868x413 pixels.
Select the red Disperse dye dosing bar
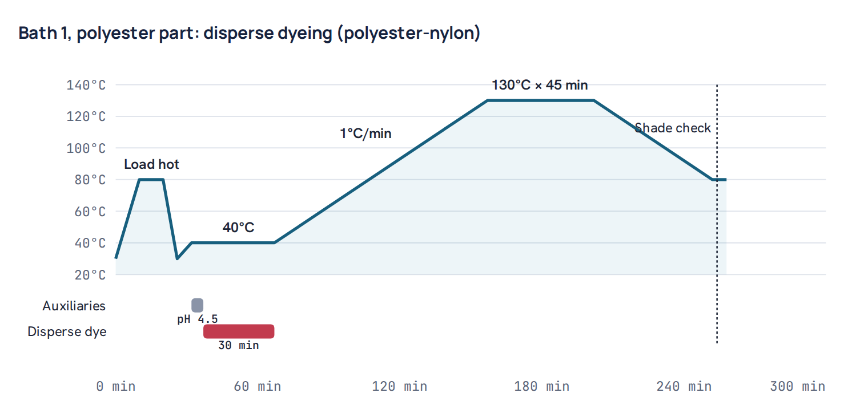[x=239, y=331]
